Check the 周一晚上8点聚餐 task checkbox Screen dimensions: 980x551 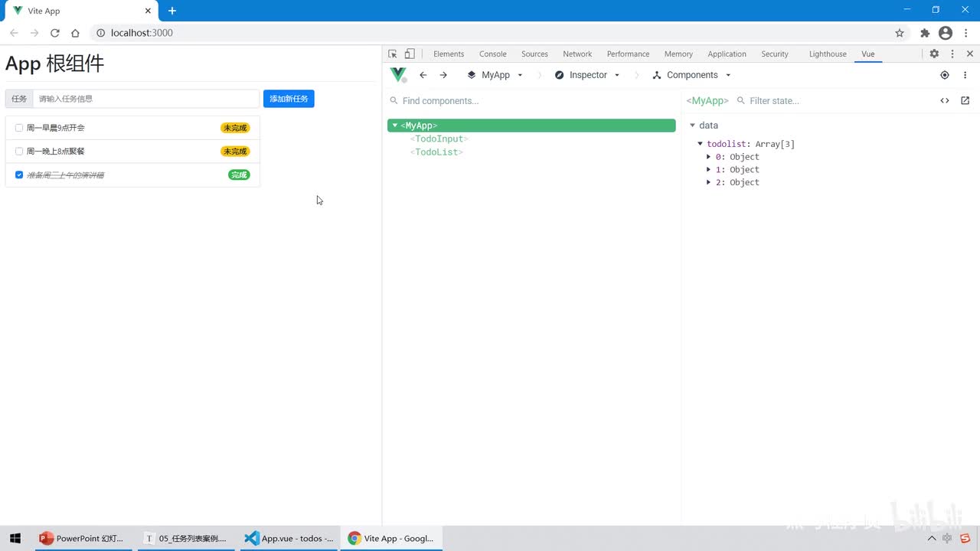tap(19, 152)
